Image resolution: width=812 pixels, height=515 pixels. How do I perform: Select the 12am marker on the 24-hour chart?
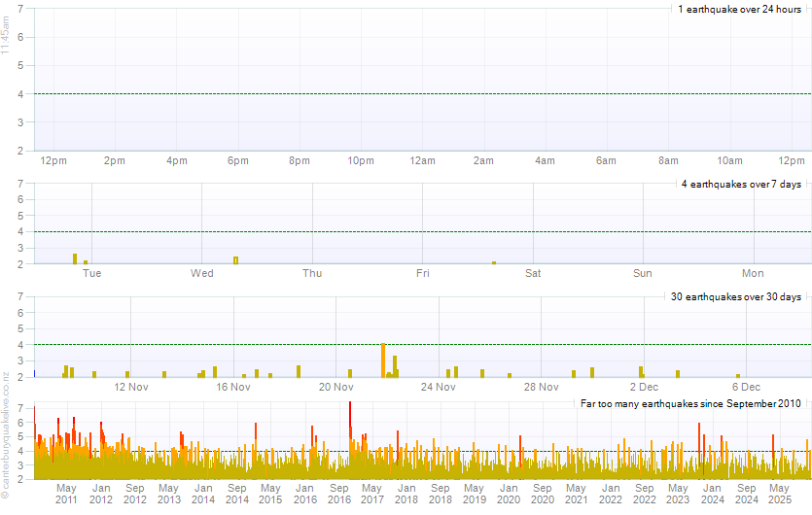click(x=422, y=160)
